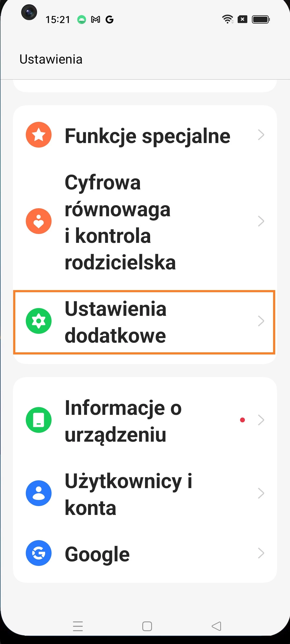Tap the red notification dot on Informacje
Image resolution: width=290 pixels, height=644 pixels.
242,420
